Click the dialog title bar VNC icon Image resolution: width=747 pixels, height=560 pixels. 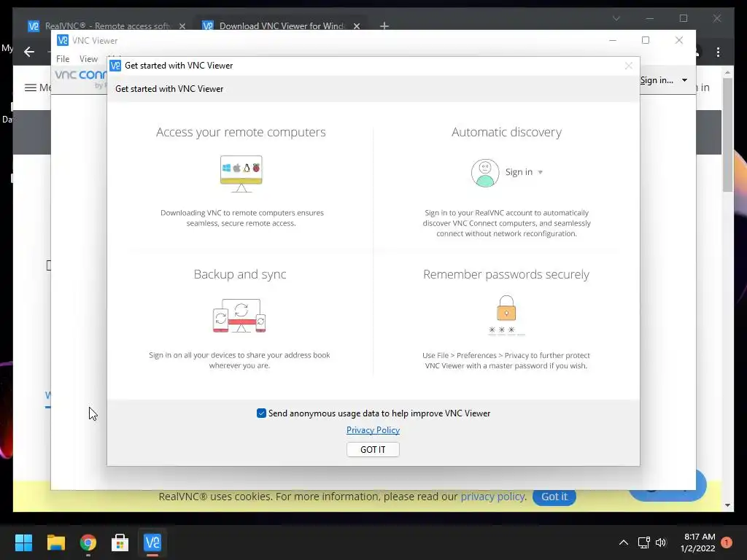click(x=115, y=66)
